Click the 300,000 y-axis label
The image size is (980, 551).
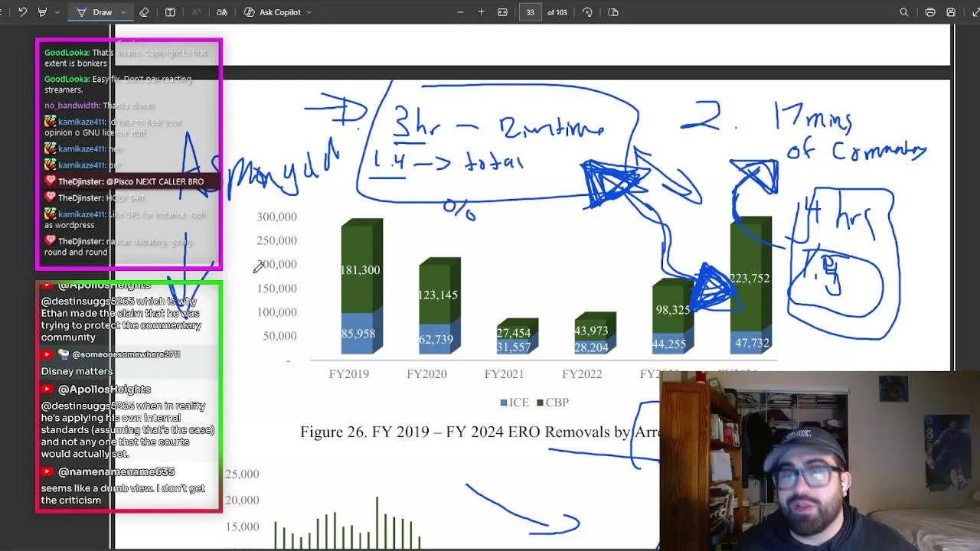(277, 217)
